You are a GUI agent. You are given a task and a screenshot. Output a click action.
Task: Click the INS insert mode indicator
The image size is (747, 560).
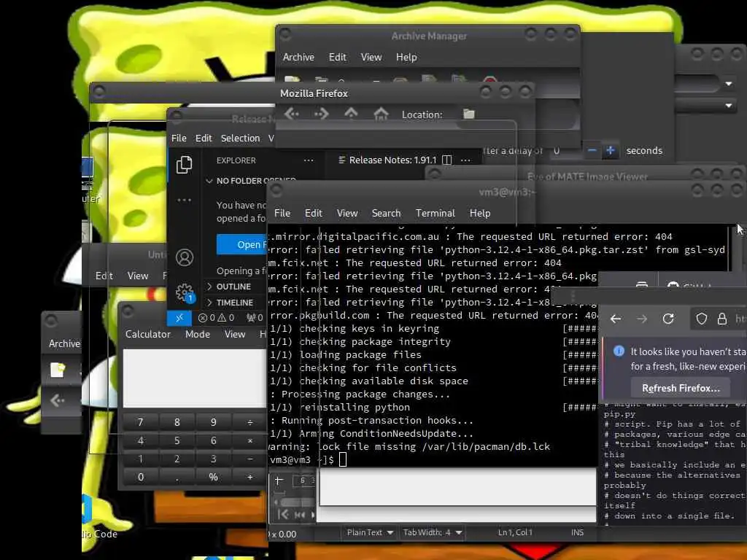[577, 532]
